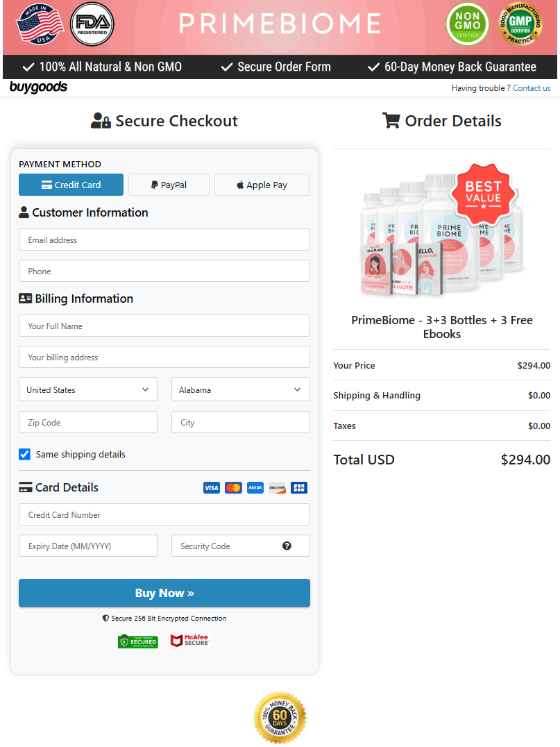This screenshot has height=747, width=560.
Task: Focus the Credit Card Number field
Action: [164, 514]
